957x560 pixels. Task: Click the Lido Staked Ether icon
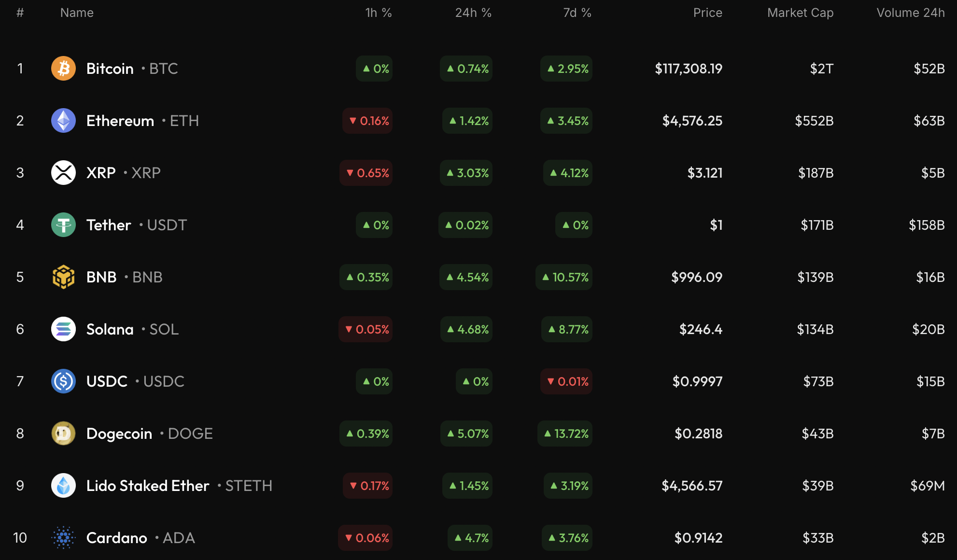click(x=63, y=486)
